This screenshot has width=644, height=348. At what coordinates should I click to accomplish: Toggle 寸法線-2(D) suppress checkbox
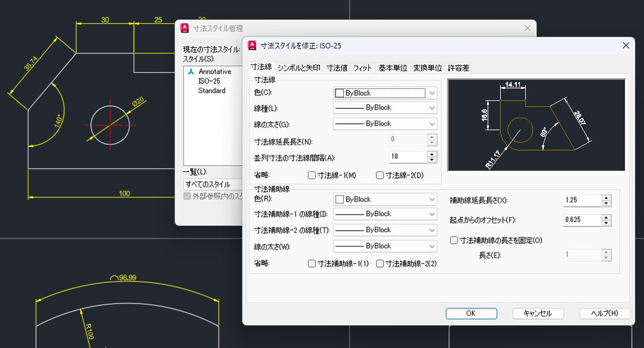[x=380, y=175]
